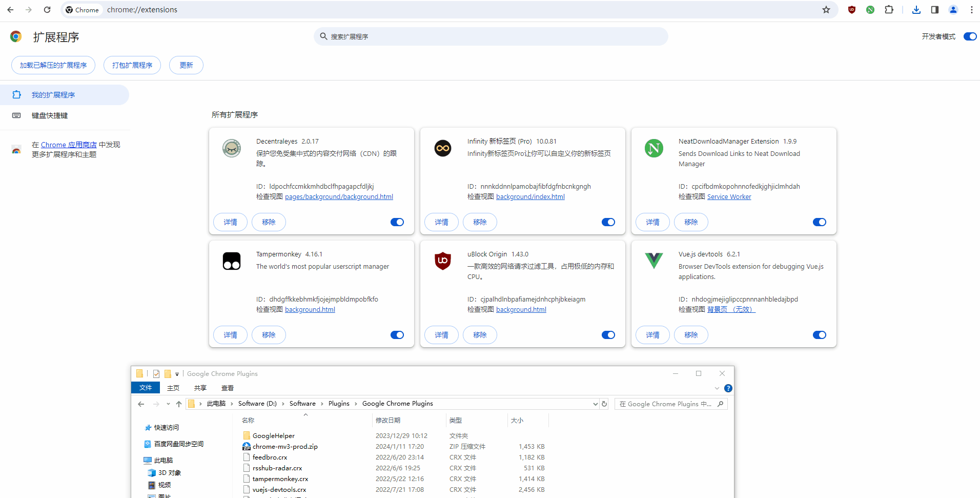Open the recent locations dropdown arrow

[x=168, y=404]
